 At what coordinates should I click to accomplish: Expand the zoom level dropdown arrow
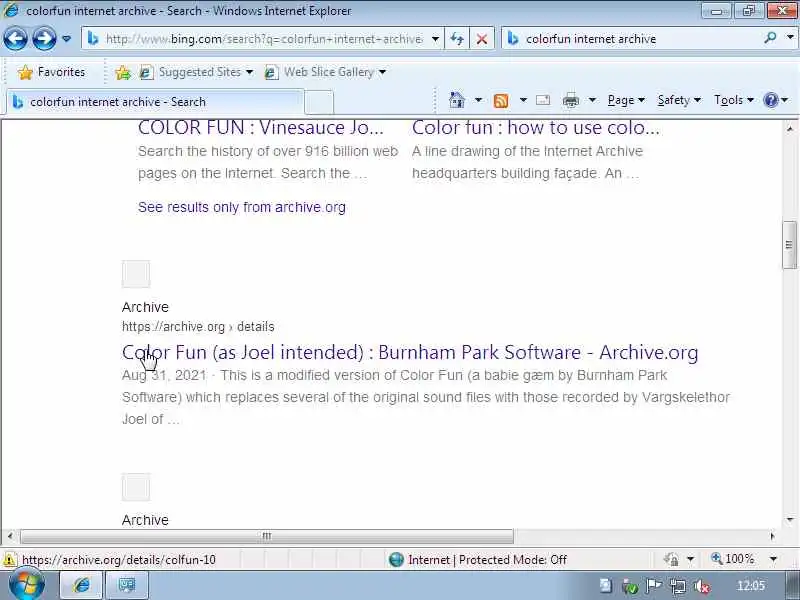click(773, 559)
